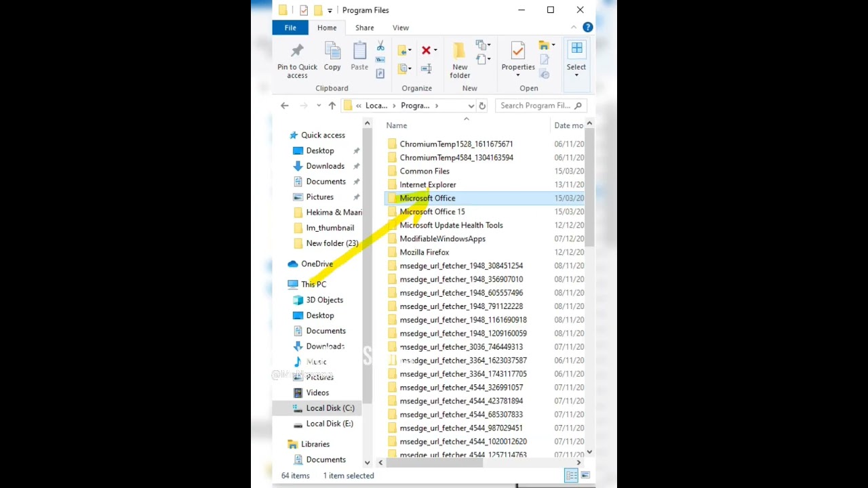Image resolution: width=868 pixels, height=488 pixels.
Task: Click the History icon in Open group
Action: [544, 74]
